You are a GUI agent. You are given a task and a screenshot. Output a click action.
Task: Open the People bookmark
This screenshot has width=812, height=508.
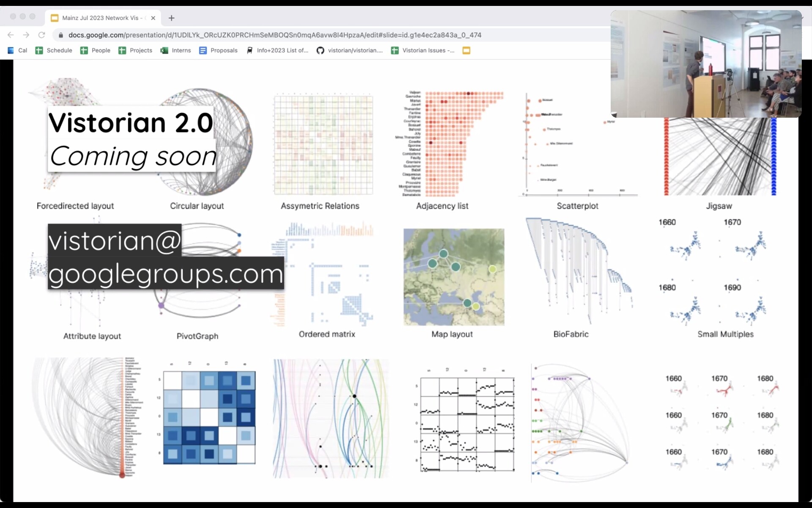(96, 50)
